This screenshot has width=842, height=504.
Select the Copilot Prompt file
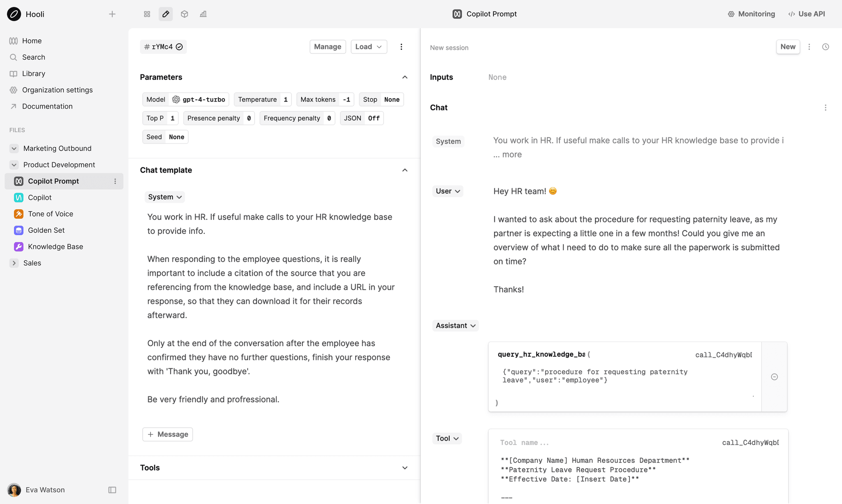[x=53, y=181]
